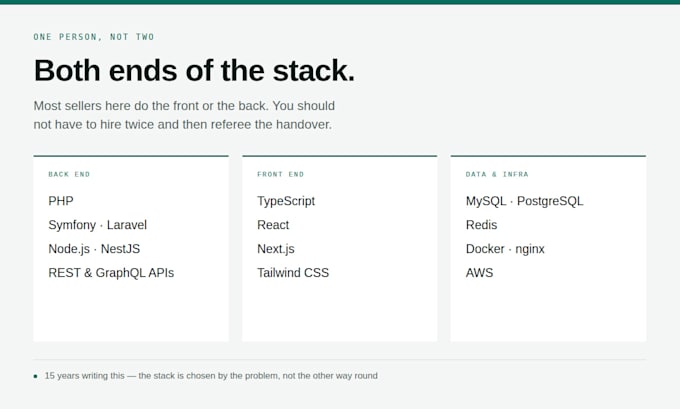This screenshot has height=409, width=680.
Task: Click the '15 years writing this' footnote
Action: (211, 376)
